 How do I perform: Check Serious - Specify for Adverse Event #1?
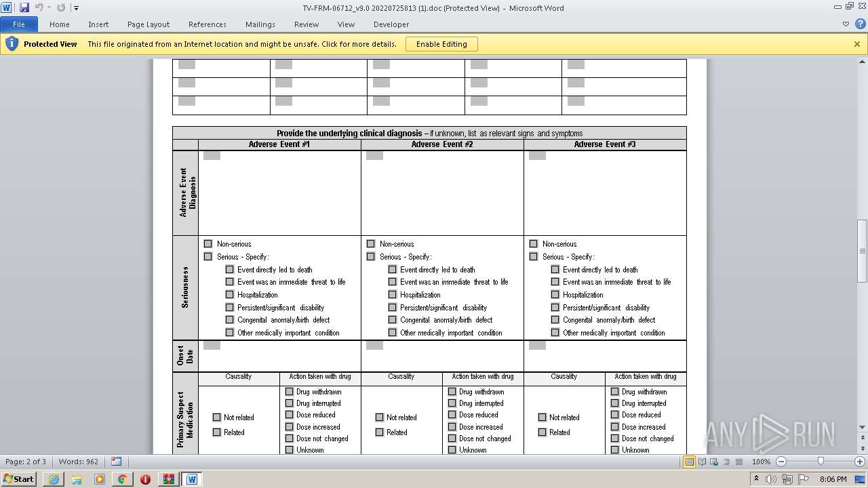[208, 257]
